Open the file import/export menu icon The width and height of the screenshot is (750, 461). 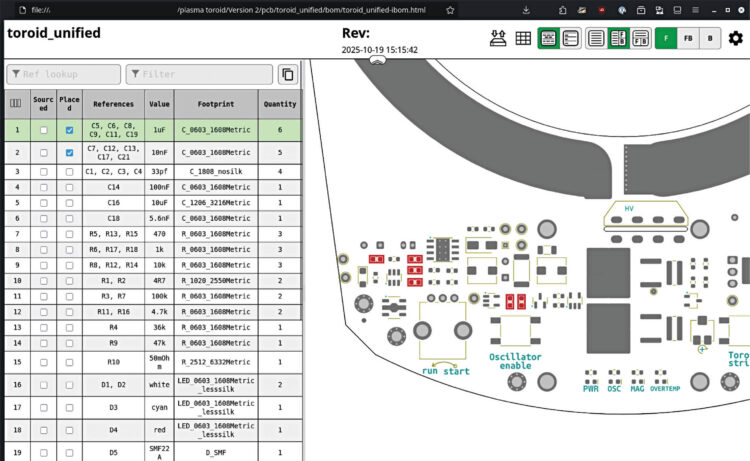[497, 39]
